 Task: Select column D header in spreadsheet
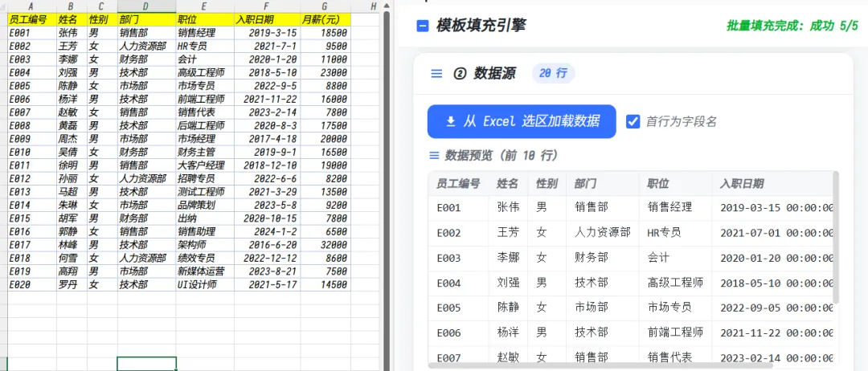pyautogui.click(x=146, y=6)
